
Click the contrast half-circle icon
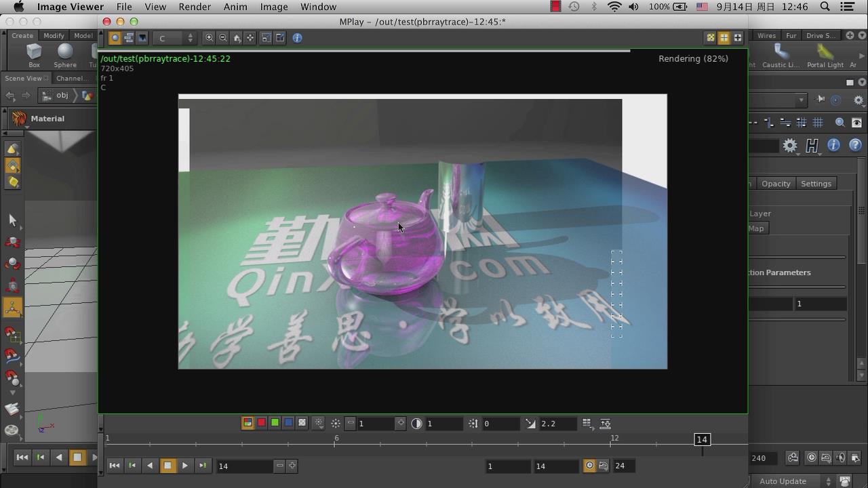(416, 423)
